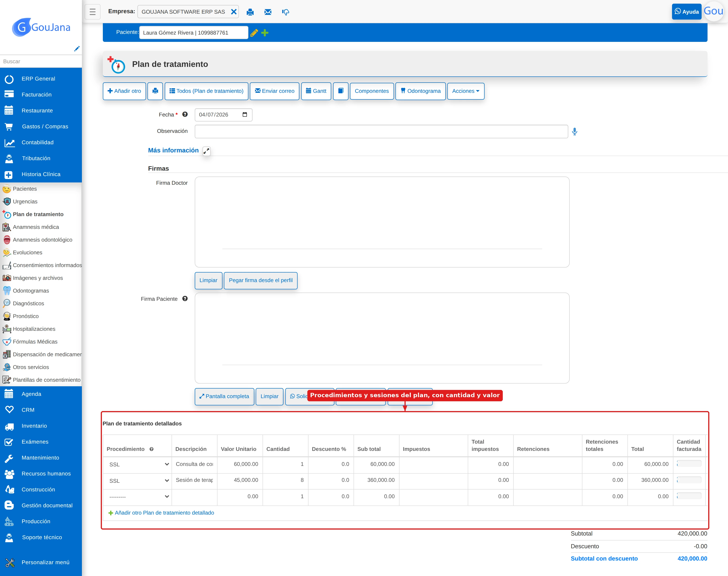The height and width of the screenshot is (576, 728).
Task: Open Contabilidad sidebar module
Action: (x=41, y=142)
